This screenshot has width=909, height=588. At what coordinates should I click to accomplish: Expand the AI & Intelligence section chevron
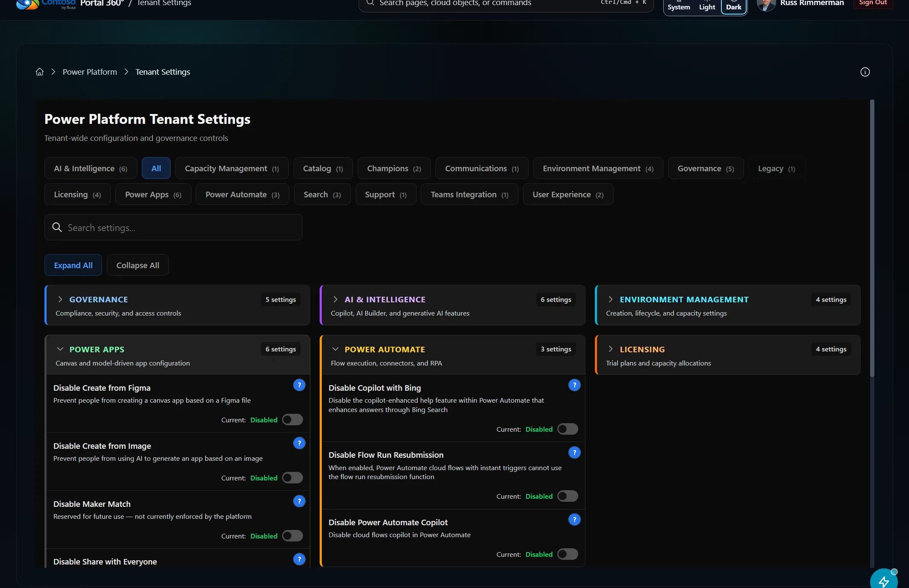tap(335, 299)
